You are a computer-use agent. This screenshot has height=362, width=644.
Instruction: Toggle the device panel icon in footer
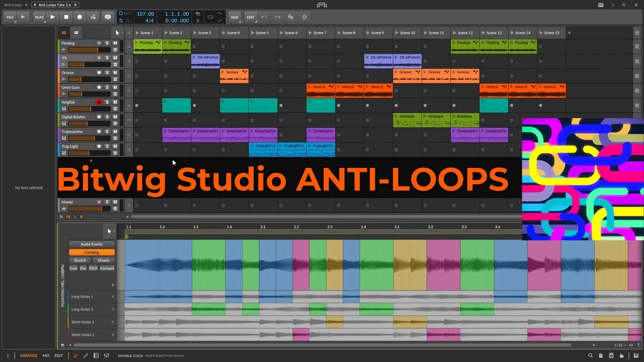96,355
